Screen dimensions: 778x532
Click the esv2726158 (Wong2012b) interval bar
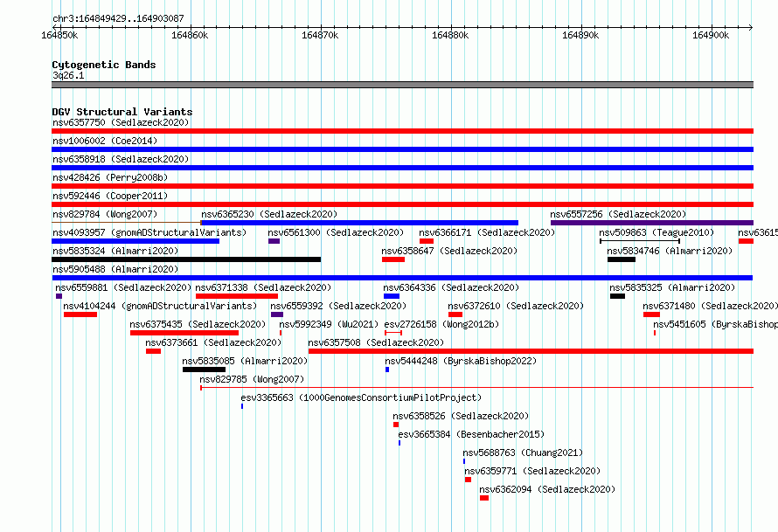393,333
